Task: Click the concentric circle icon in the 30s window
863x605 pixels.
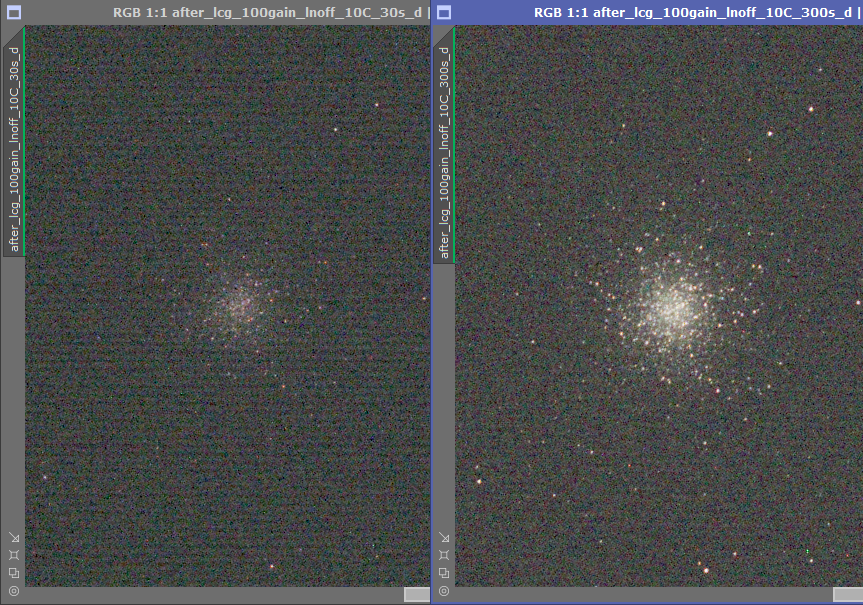Action: click(x=13, y=591)
